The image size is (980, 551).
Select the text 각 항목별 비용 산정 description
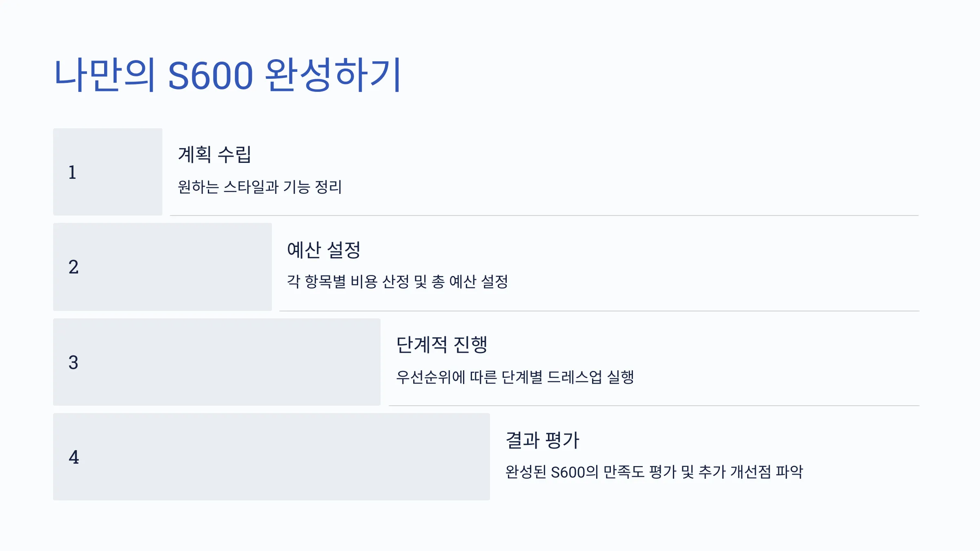[x=398, y=282]
